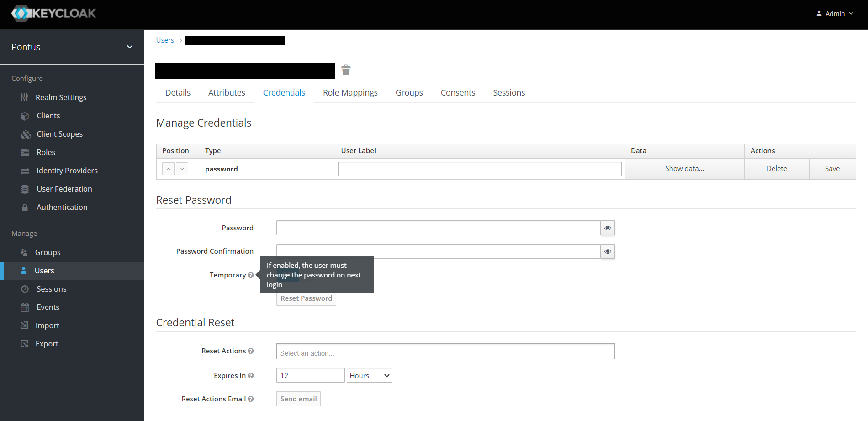Image resolution: width=868 pixels, height=421 pixels.
Task: Switch to the Attributes tab
Action: pyautogui.click(x=227, y=93)
